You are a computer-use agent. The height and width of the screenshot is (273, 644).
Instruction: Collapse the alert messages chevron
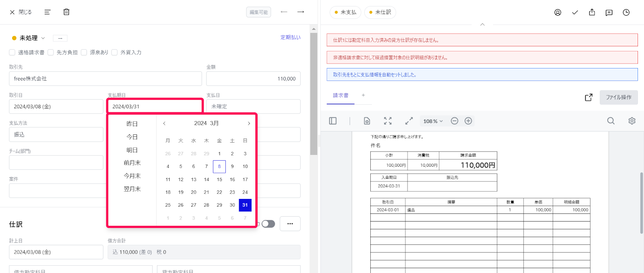[x=482, y=25]
